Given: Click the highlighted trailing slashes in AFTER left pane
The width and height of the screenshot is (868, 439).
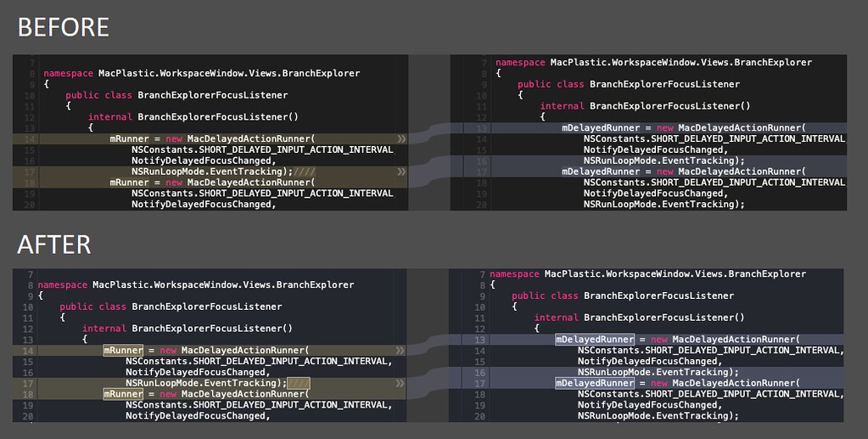Looking at the screenshot, I should tap(298, 384).
